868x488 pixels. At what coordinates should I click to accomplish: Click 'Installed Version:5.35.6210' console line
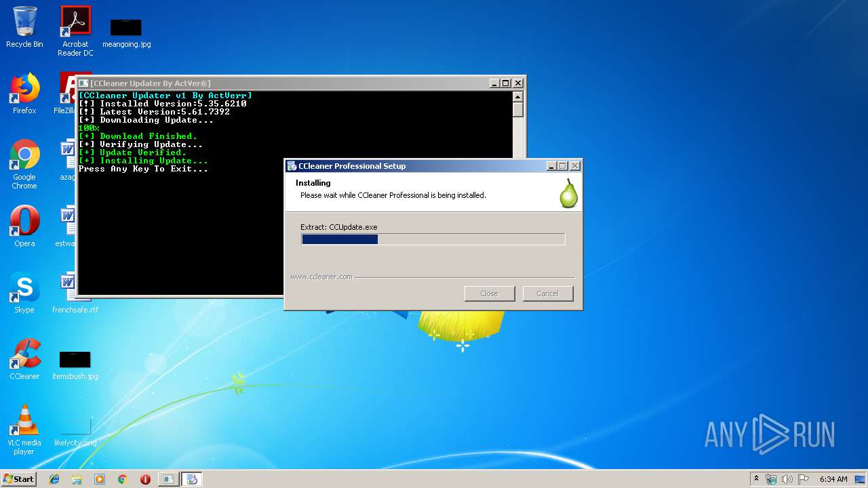162,104
